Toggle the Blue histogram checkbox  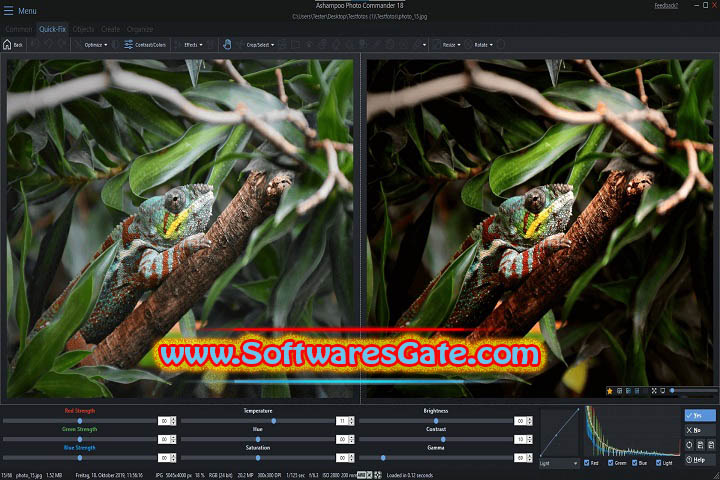click(x=634, y=463)
